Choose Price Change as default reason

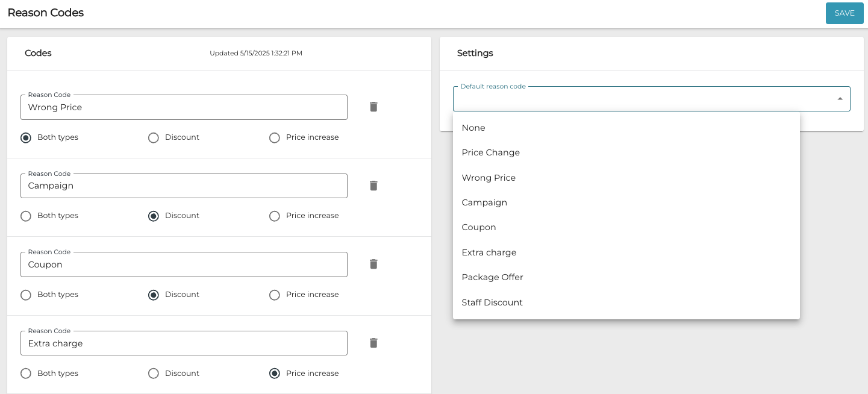pos(490,152)
